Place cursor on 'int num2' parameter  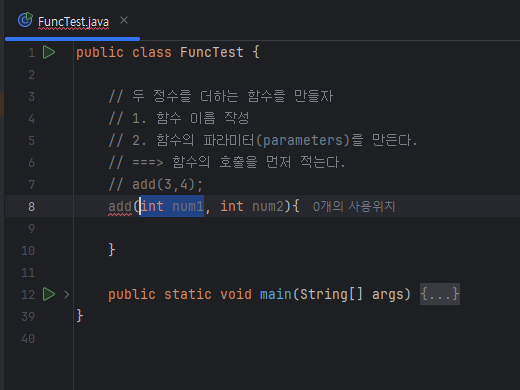[x=253, y=206]
